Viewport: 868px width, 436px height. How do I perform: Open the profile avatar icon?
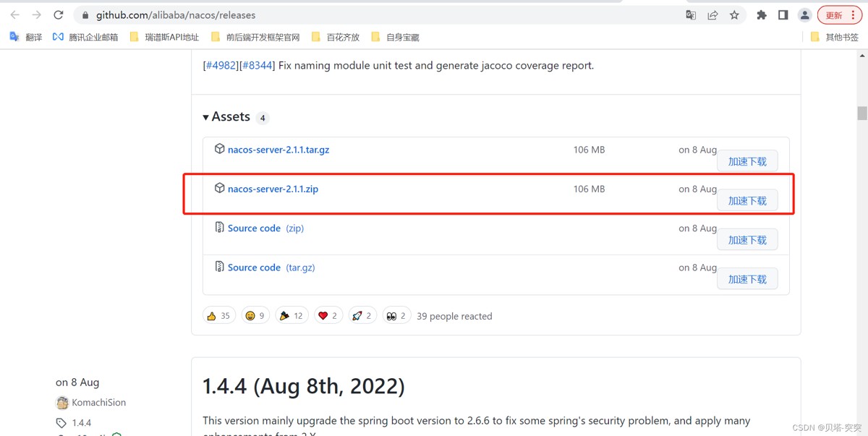804,15
